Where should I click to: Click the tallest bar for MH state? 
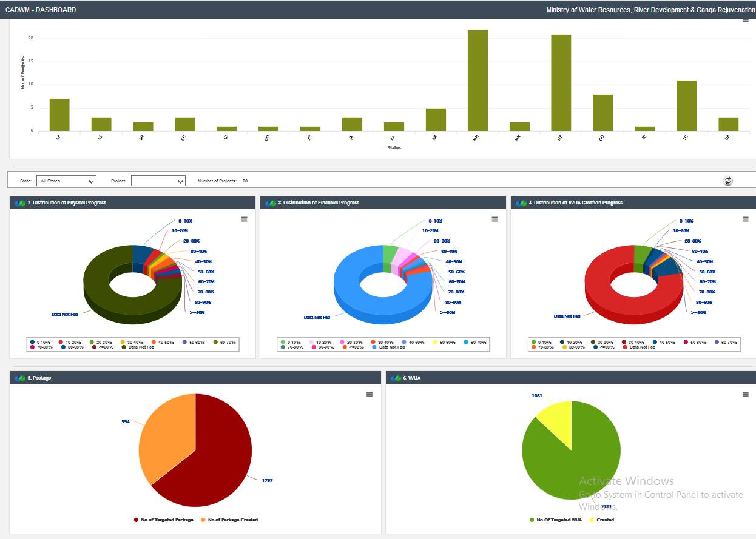478,79
